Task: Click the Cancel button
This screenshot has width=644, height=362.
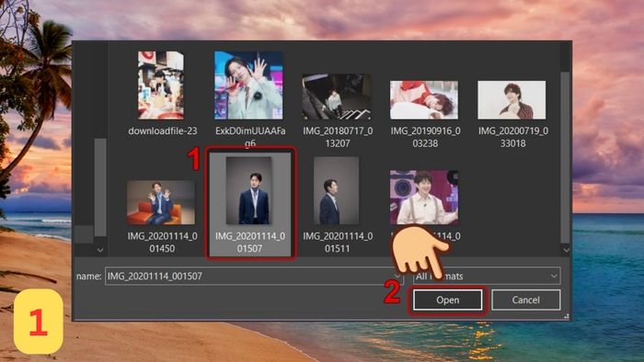Action: tap(525, 300)
